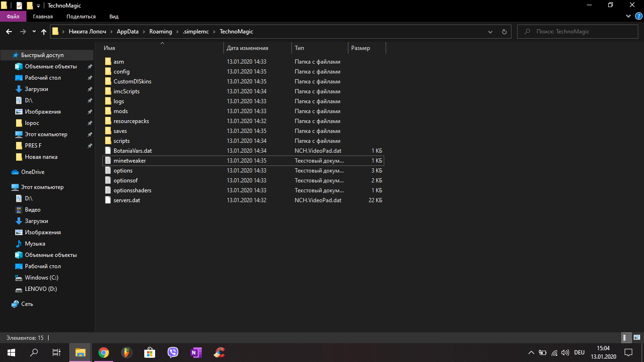The height and width of the screenshot is (362, 644).
Task: Switch to details view layout
Action: (626, 337)
